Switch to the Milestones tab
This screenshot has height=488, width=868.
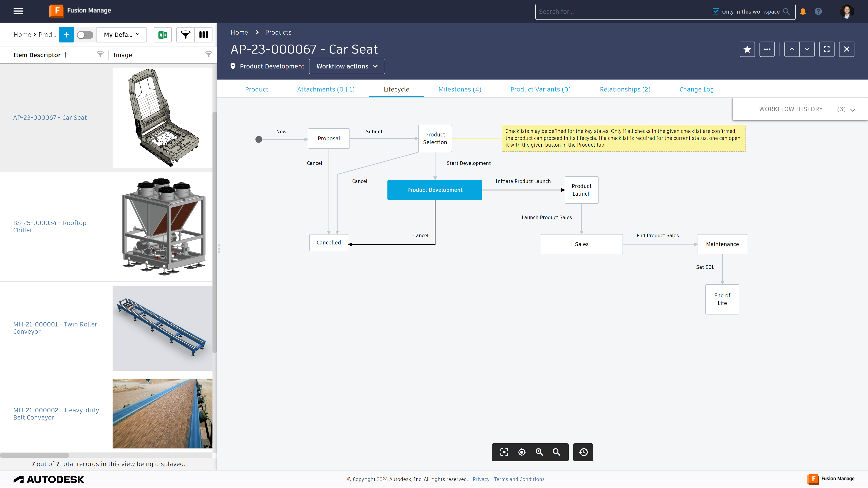460,89
